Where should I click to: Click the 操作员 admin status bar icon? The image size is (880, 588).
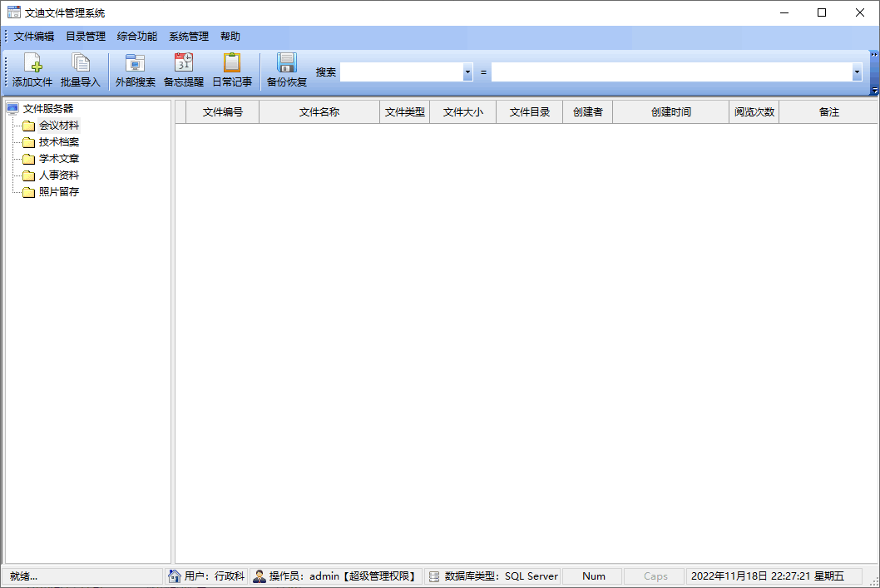pyautogui.click(x=260, y=576)
